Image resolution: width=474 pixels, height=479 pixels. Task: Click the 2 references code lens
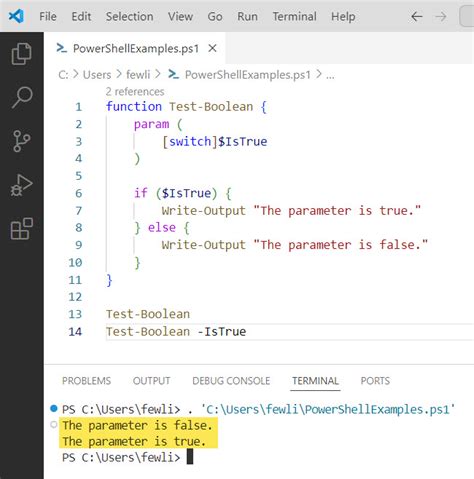click(x=135, y=91)
